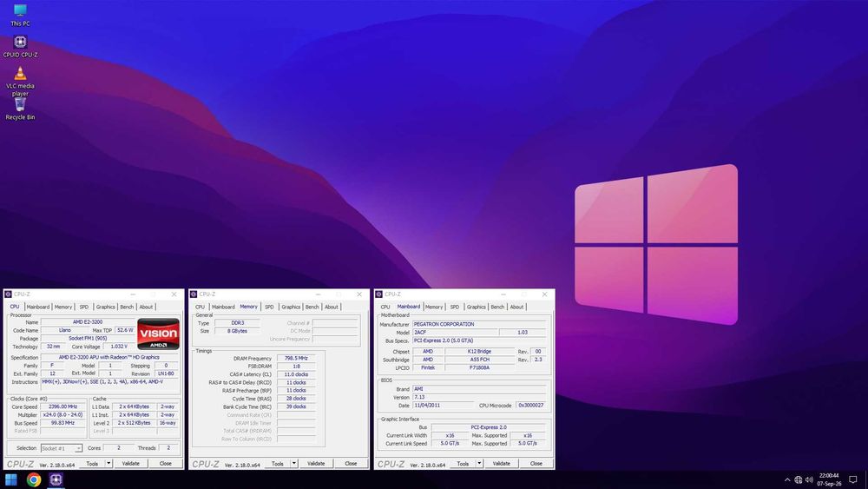This screenshot has height=489, width=868.
Task: Select the AMD E2-3200 name field
Action: pos(88,321)
